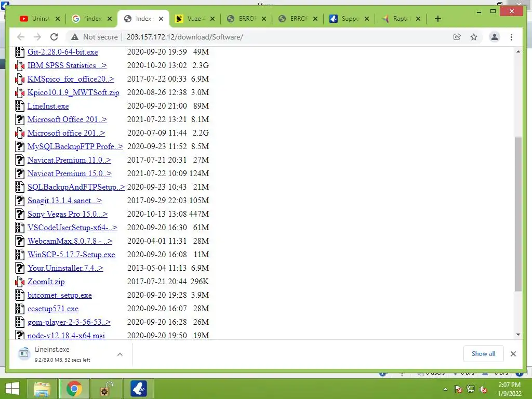
Task: Open bitcomet_setup.exe link
Action: (60, 295)
